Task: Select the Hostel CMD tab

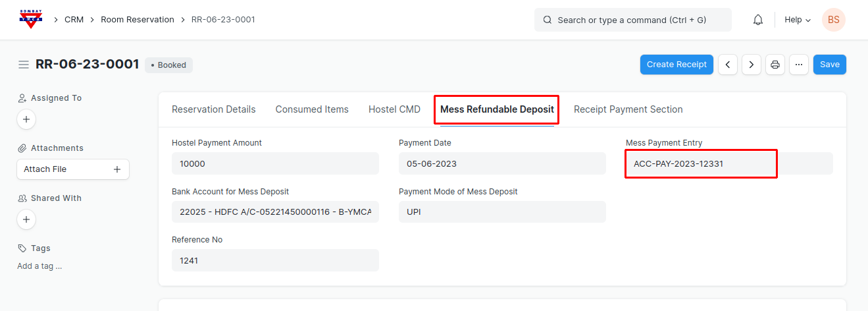Action: (x=394, y=109)
